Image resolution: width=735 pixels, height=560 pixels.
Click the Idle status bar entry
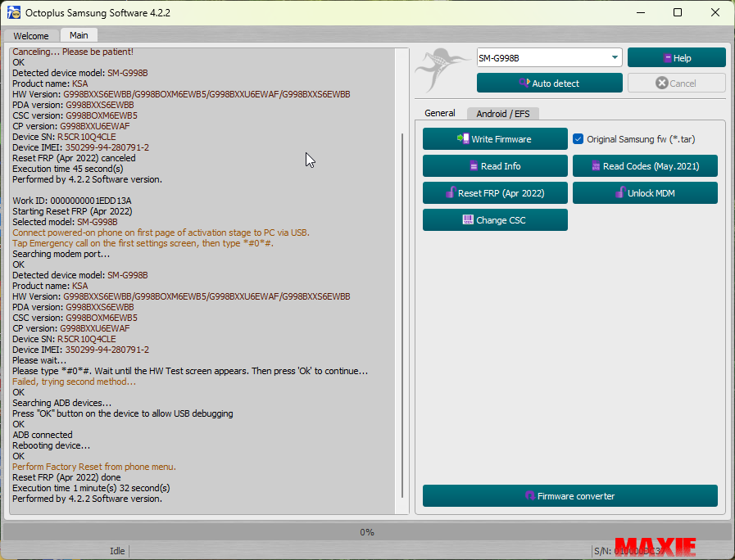pyautogui.click(x=117, y=551)
